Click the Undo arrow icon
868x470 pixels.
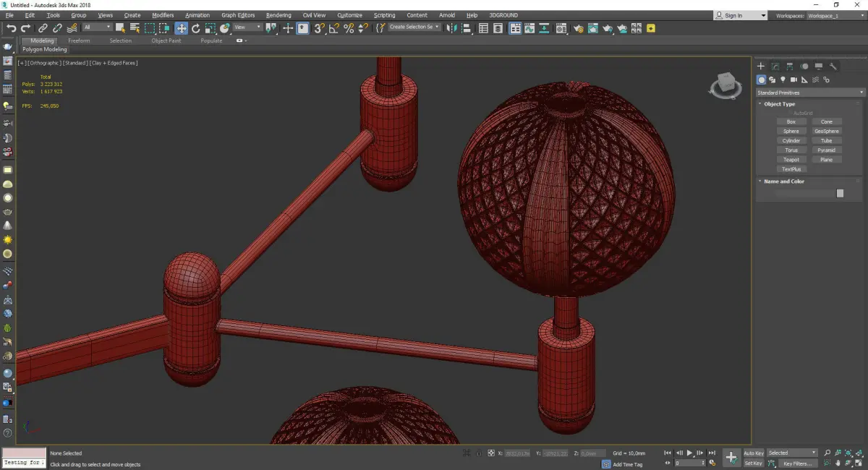point(11,28)
